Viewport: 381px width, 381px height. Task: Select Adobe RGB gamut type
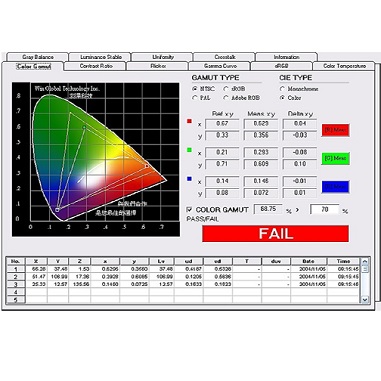226,98
